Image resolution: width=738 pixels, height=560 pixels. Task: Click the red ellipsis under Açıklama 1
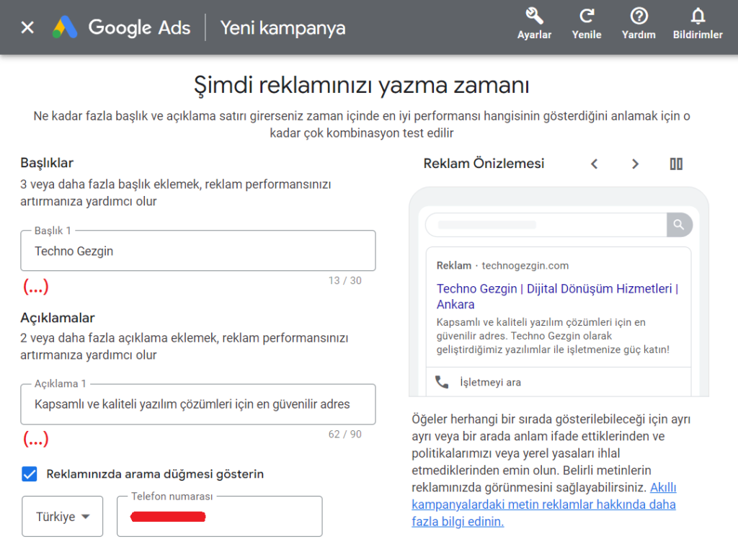36,439
